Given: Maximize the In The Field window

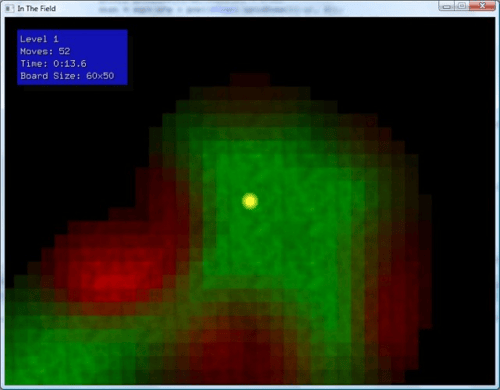Looking at the screenshot, I should point(462,6).
